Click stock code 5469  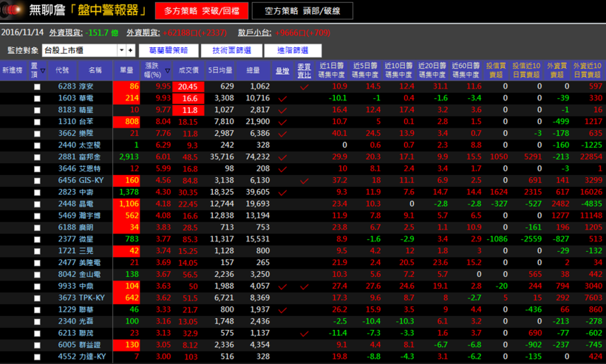(x=67, y=216)
